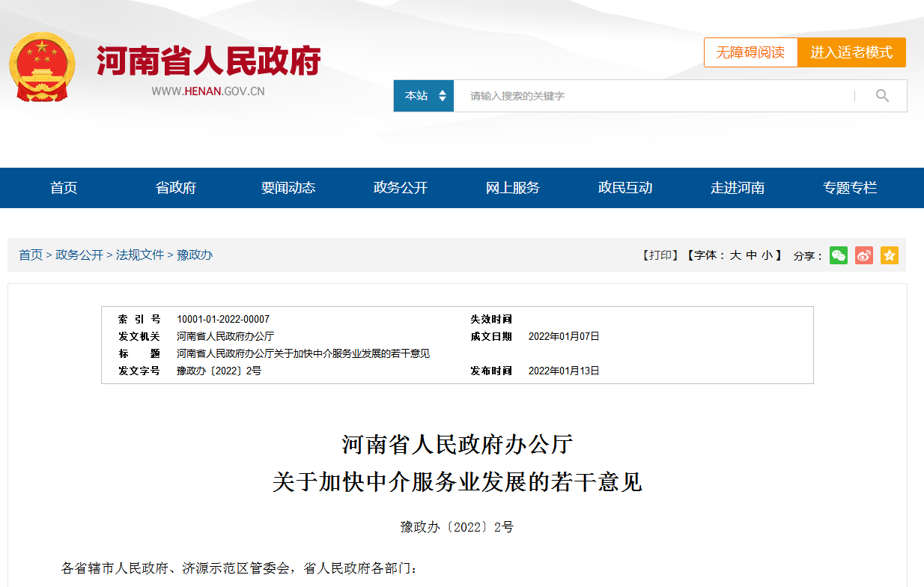Screen dimensions: 924x587
Task: Open the 网上服务 navigation item
Action: [x=513, y=188]
